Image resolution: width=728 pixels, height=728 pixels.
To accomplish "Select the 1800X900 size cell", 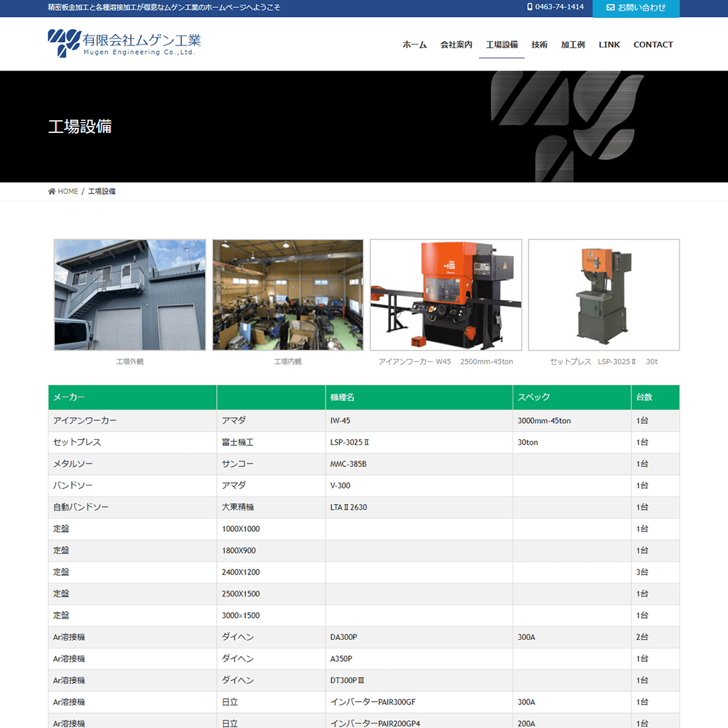I will coord(271,551).
